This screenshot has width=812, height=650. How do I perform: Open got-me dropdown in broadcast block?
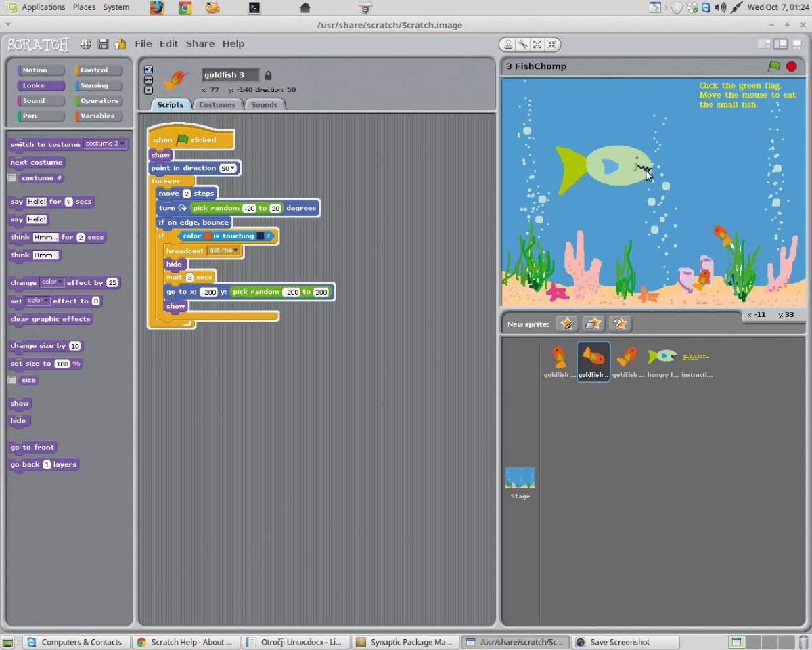(x=223, y=251)
